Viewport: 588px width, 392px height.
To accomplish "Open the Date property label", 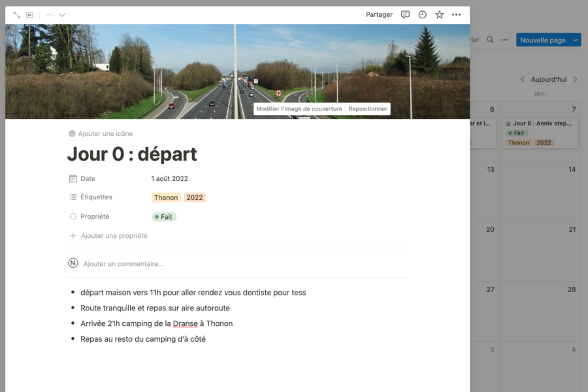I will click(x=88, y=178).
